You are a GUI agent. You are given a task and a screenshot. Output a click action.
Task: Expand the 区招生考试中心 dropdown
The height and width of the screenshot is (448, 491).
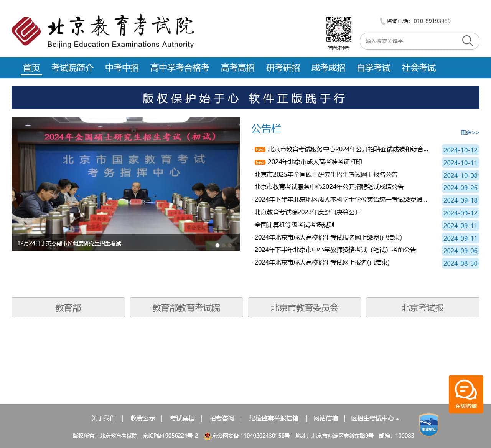[x=375, y=418]
